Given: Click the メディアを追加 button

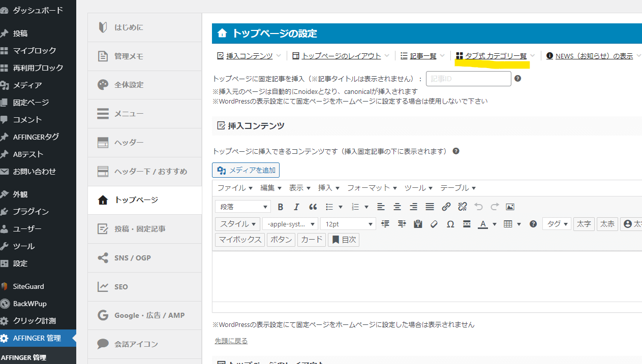Looking at the screenshot, I should [x=246, y=170].
